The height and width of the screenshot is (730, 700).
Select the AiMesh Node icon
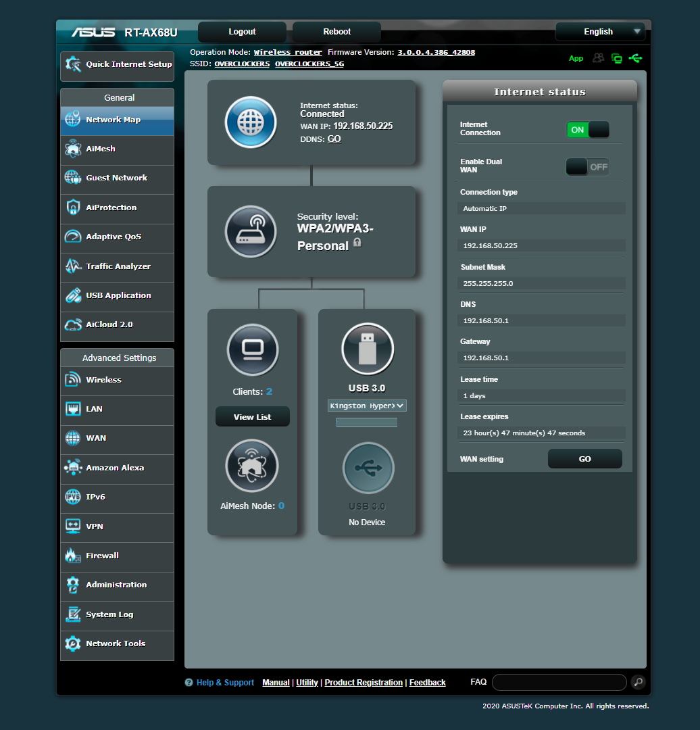point(251,466)
